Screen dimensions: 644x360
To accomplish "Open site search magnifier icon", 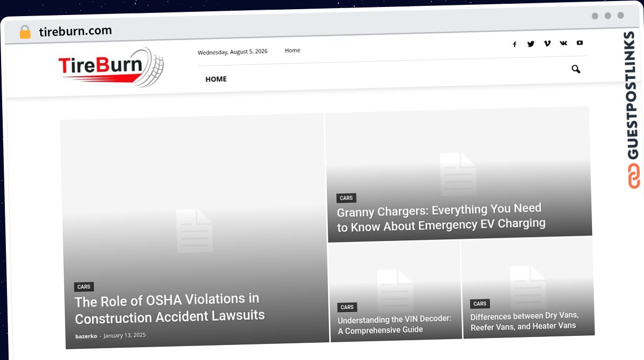I will tap(576, 69).
